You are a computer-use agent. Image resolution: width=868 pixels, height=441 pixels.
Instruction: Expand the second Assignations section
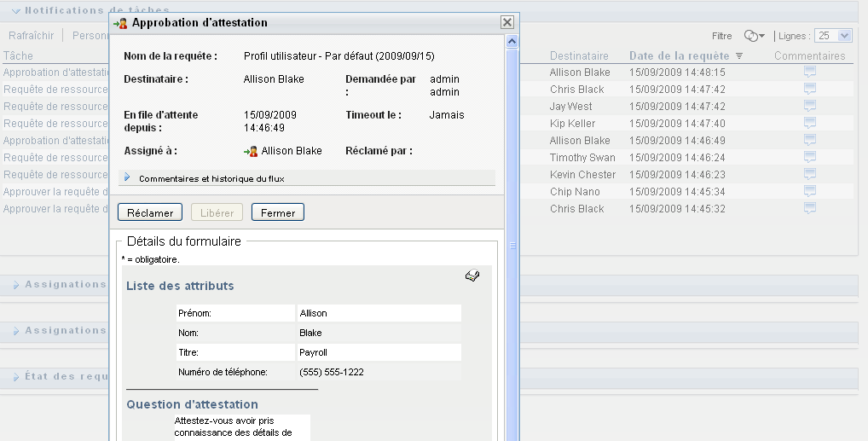16,331
